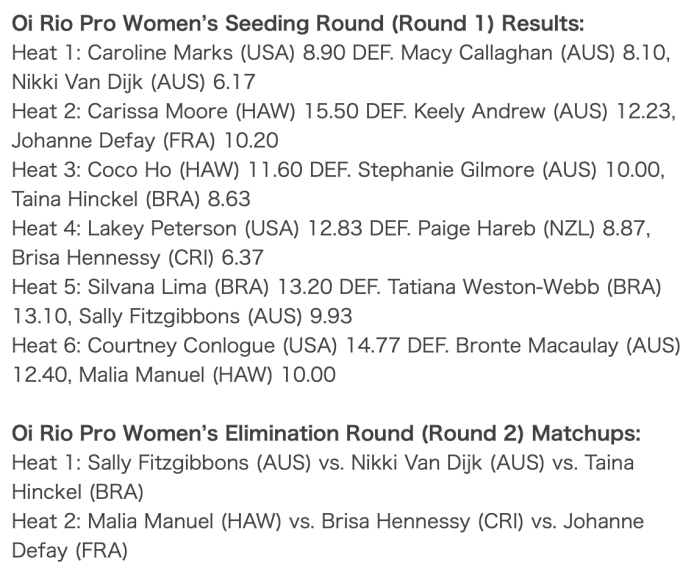The width and height of the screenshot is (694, 571).
Task: Select Lakey Peterson in Heat 4
Action: point(162,228)
